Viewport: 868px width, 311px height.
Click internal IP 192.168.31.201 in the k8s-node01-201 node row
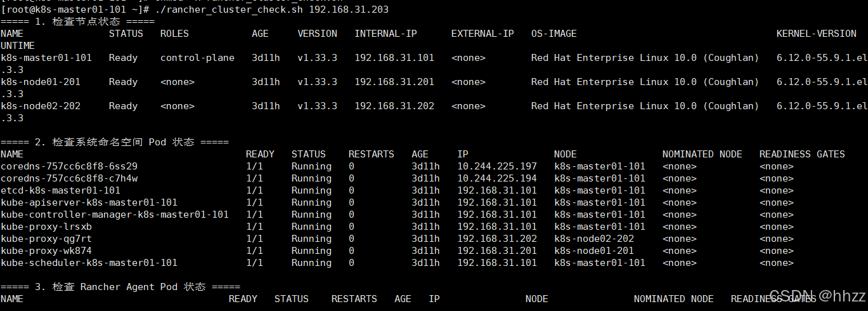(394, 82)
